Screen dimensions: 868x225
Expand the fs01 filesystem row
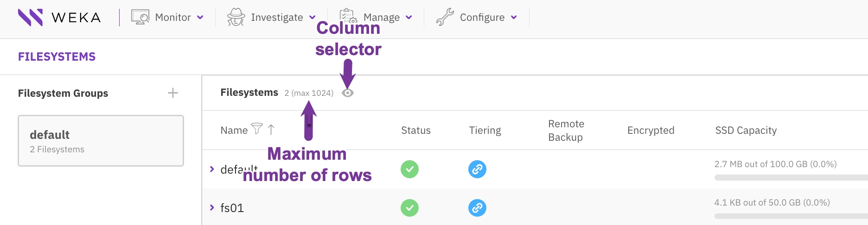click(212, 207)
